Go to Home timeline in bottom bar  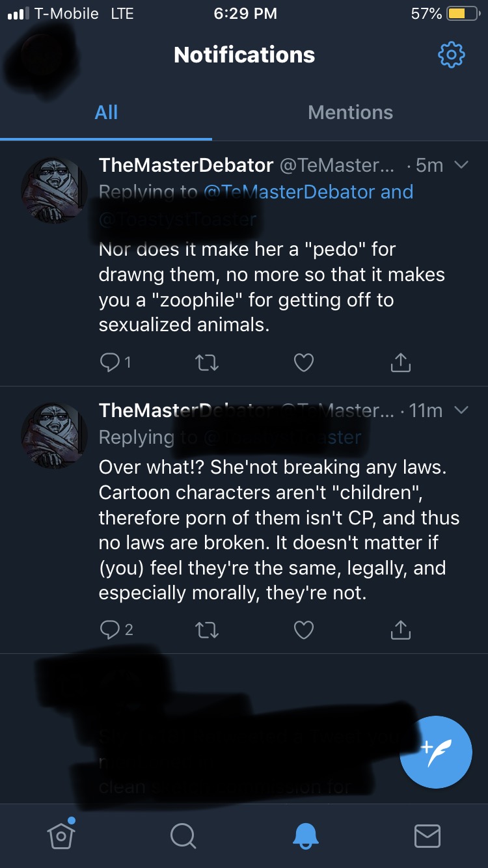(x=61, y=834)
